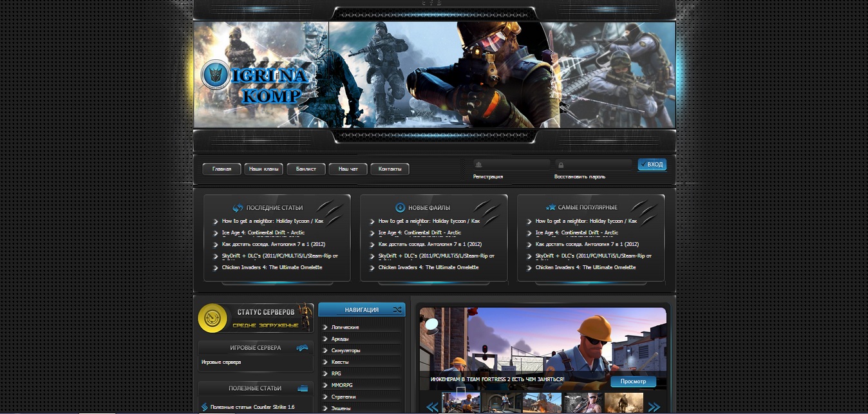Open 'How to get a neighbor' in Самые популярные
This screenshot has width=868, height=414.
click(x=586, y=221)
